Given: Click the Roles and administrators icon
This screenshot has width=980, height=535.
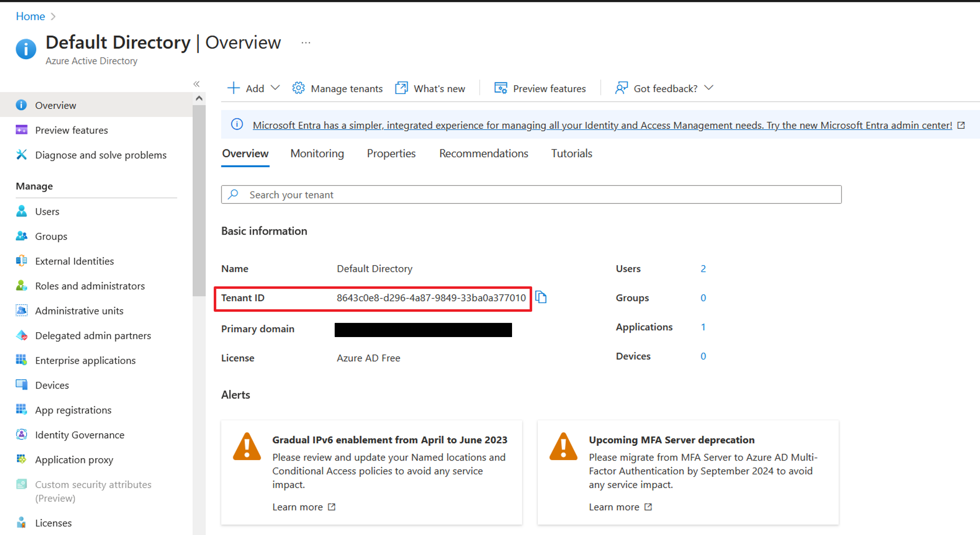Looking at the screenshot, I should point(22,286).
